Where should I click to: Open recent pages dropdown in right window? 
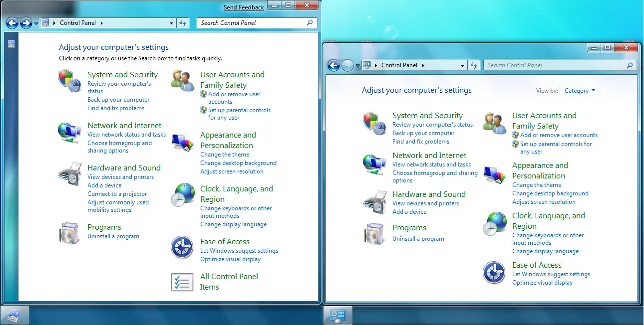(x=358, y=66)
